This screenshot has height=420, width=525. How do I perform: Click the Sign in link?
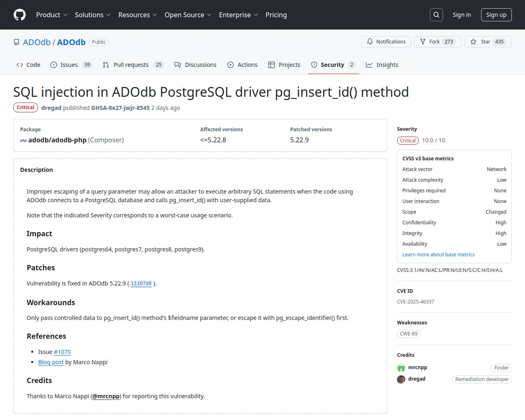462,15
